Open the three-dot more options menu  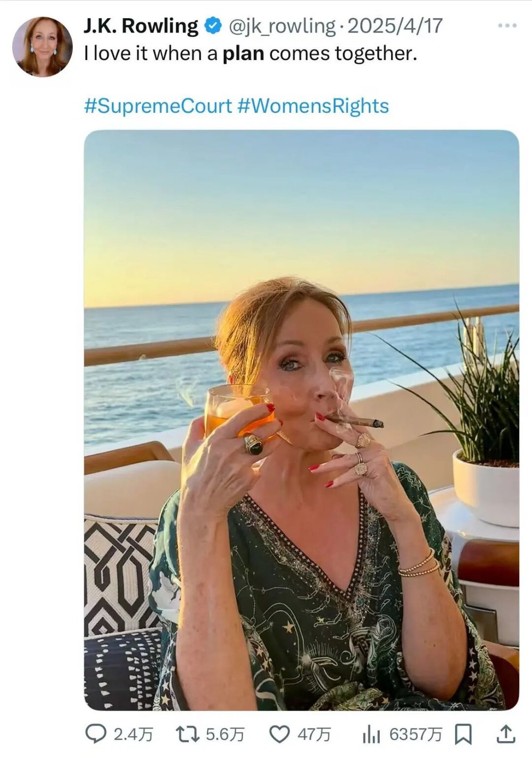507,26
